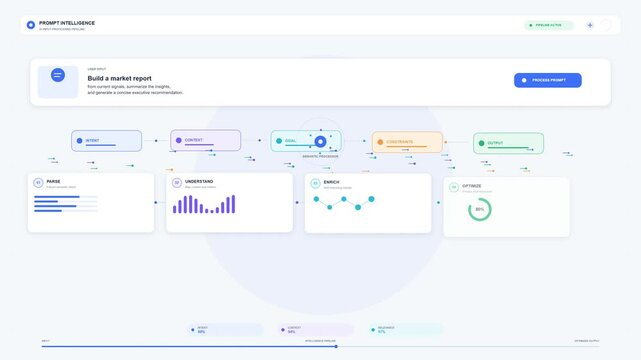The height and width of the screenshot is (360, 641).
Task: Click the "Understand" card title
Action: 199,181
